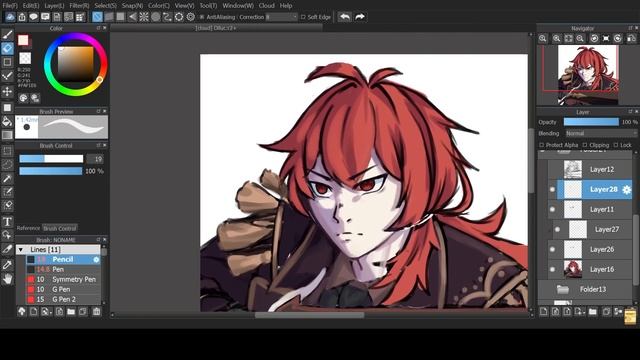The height and width of the screenshot is (360, 640).
Task: Open the Correction value dropdown
Action: (282, 17)
